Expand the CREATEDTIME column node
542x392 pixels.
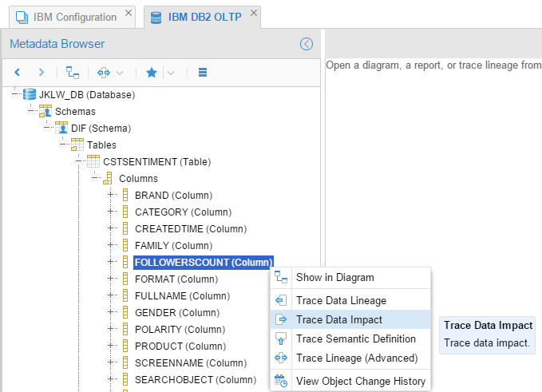click(111, 228)
